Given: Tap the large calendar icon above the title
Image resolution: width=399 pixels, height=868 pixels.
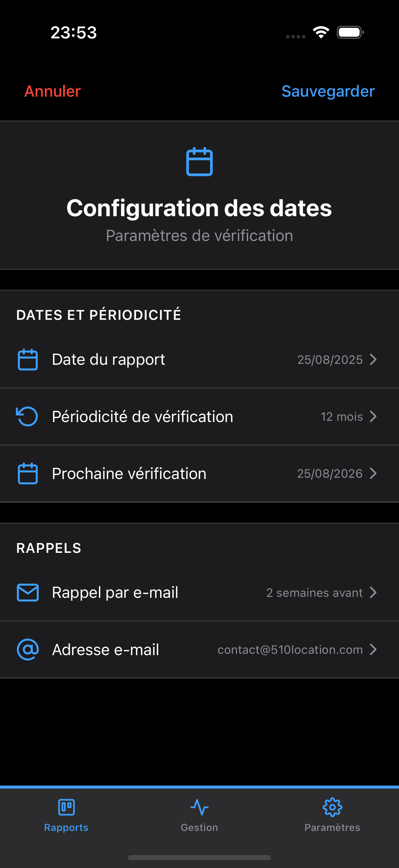Looking at the screenshot, I should (199, 162).
